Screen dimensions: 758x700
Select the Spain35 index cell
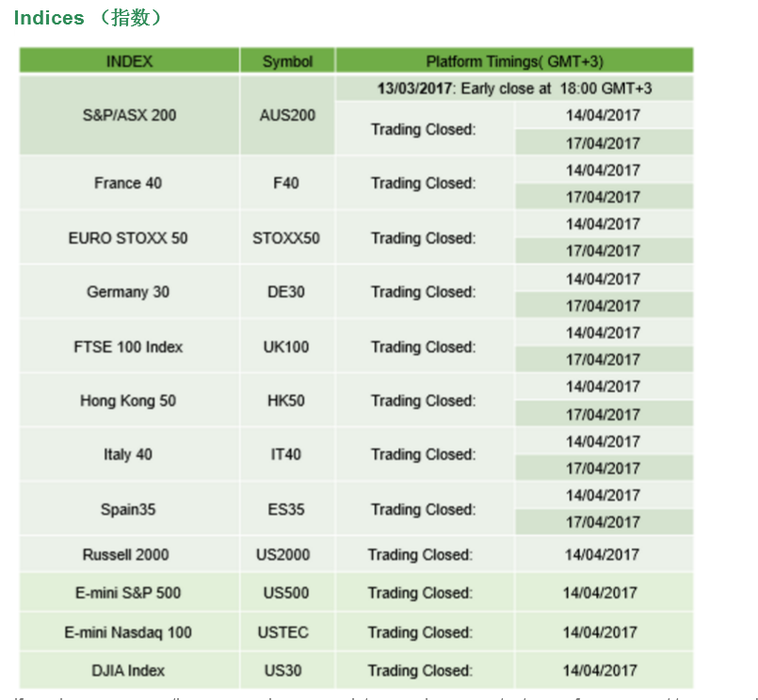(x=130, y=510)
